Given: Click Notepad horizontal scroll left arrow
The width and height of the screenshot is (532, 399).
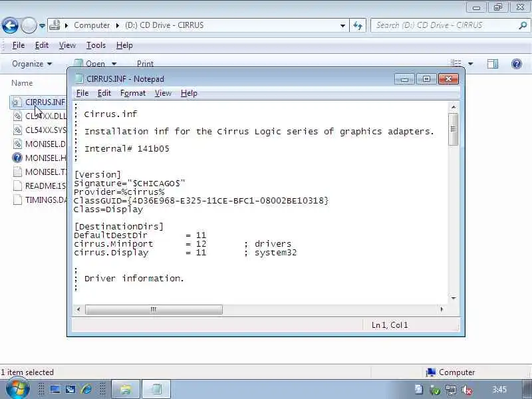Looking at the screenshot, I should pyautogui.click(x=78, y=309).
